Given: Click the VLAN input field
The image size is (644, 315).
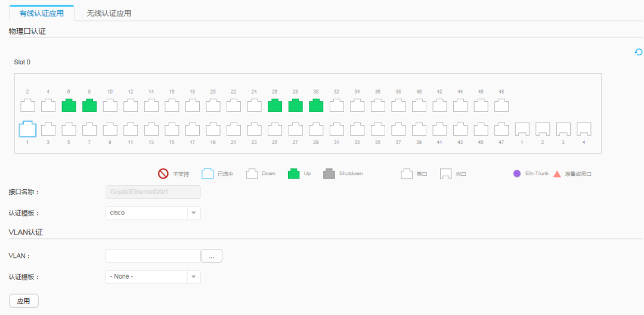Looking at the screenshot, I should pyautogui.click(x=153, y=255).
